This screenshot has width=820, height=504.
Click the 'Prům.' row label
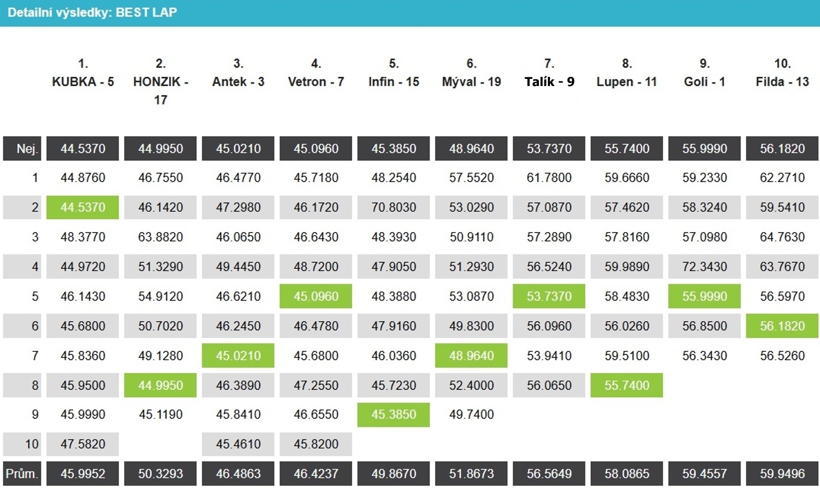click(22, 473)
